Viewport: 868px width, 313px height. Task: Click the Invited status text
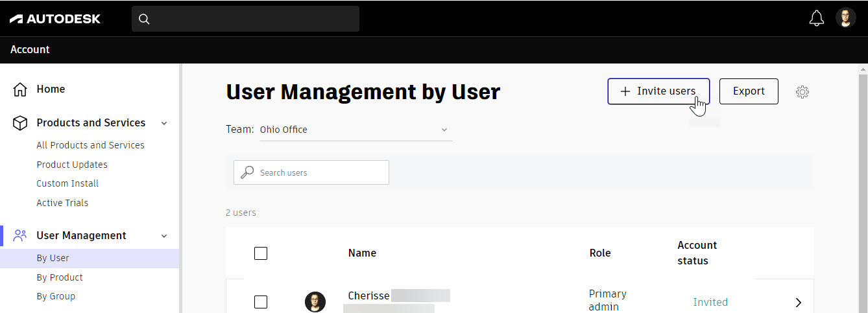[x=710, y=303]
